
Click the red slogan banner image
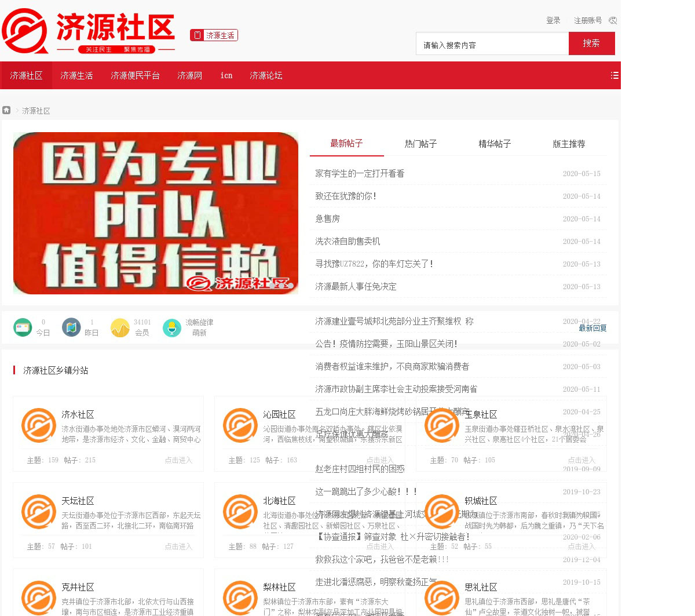(156, 213)
